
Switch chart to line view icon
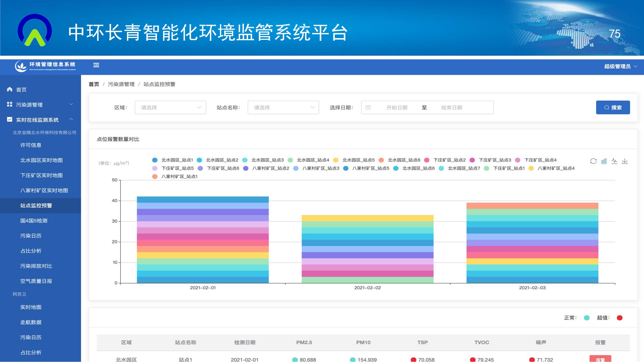[x=614, y=161]
